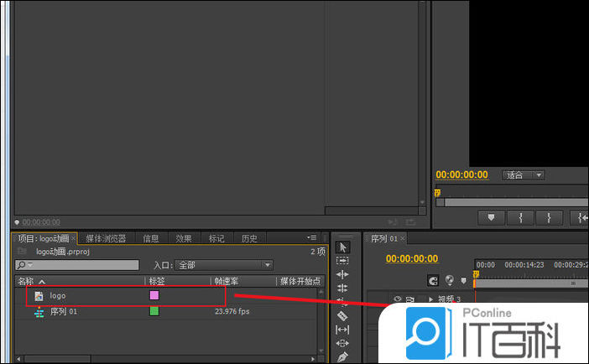Expand the video 3 track triangle
This screenshot has height=364, width=589.
(x=430, y=299)
